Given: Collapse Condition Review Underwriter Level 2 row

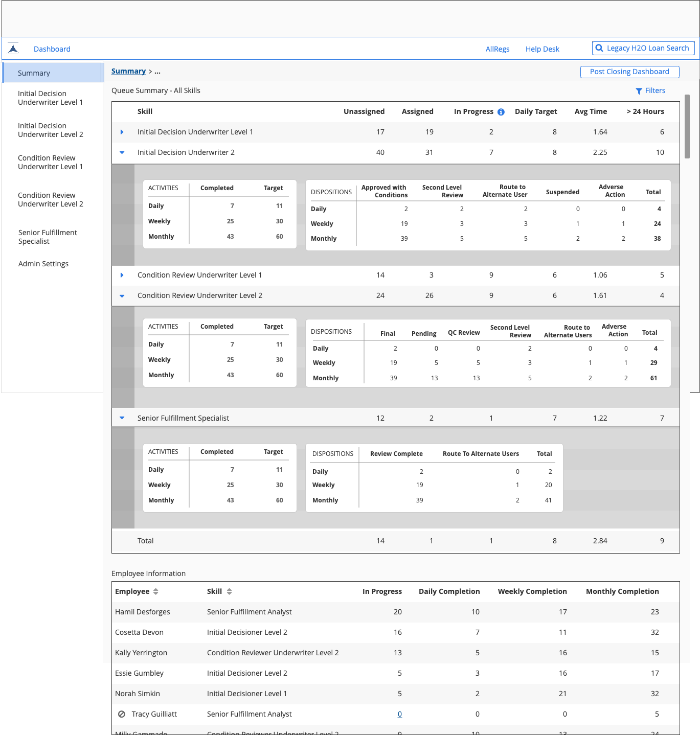Looking at the screenshot, I should click(x=122, y=295).
